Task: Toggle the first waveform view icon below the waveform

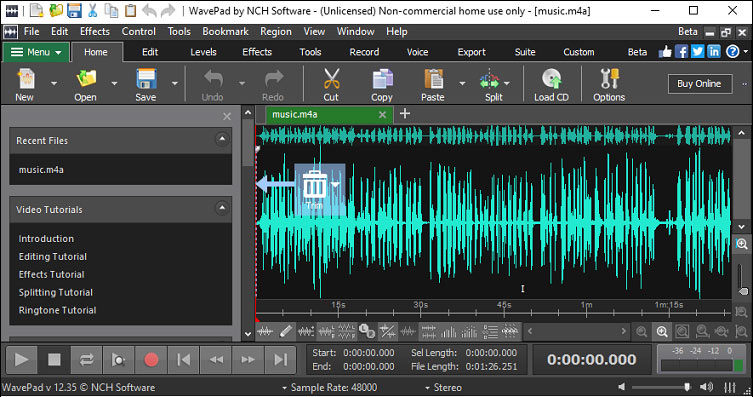Action: tap(265, 331)
